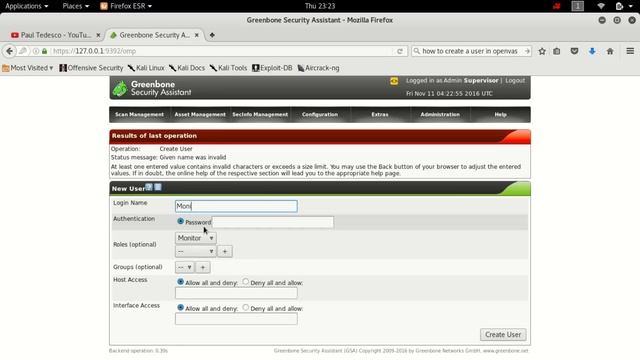Add another role with the plus button
This screenshot has width=640, height=360.
[x=224, y=251]
